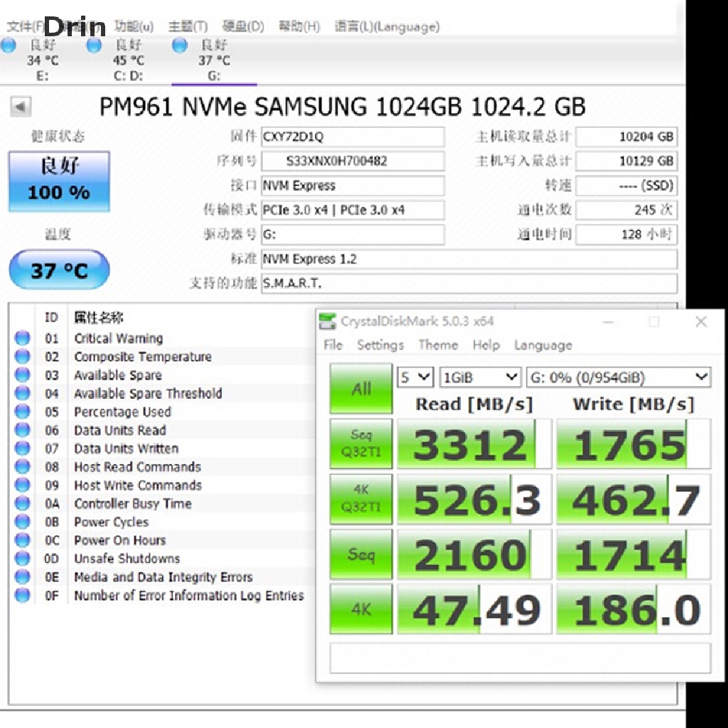Open the test count dropdown showing 5
The height and width of the screenshot is (728, 728).
[x=415, y=377]
